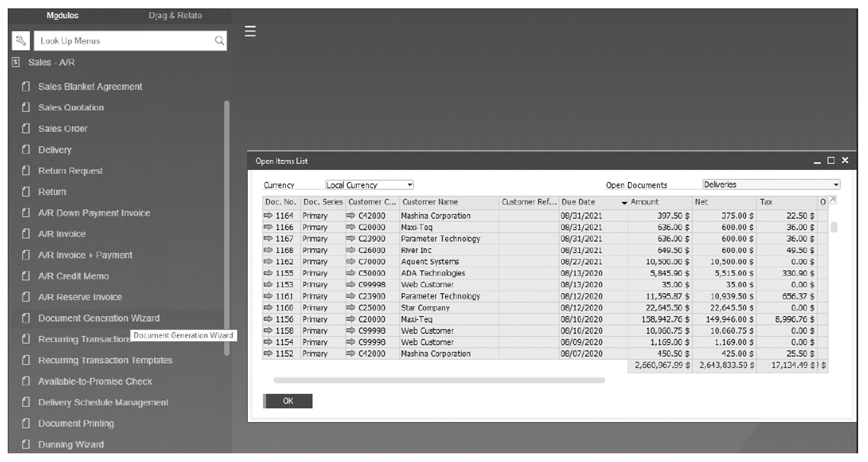Click the Sales - A/R module icon
Screen dimensions: 868x462
tap(15, 62)
